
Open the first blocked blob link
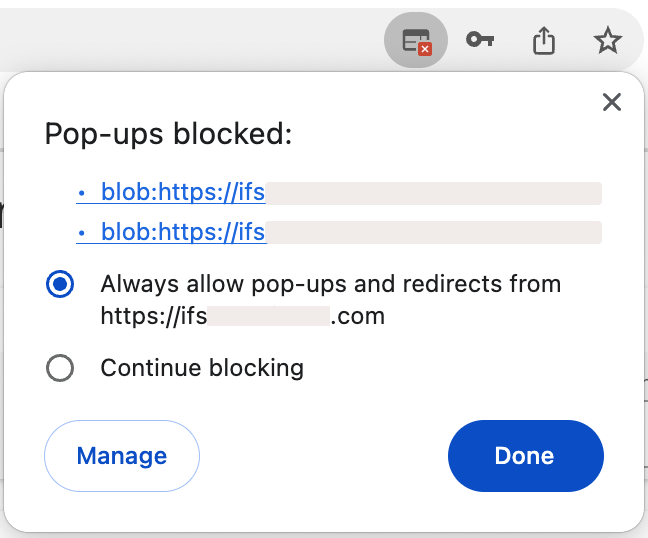tap(183, 193)
